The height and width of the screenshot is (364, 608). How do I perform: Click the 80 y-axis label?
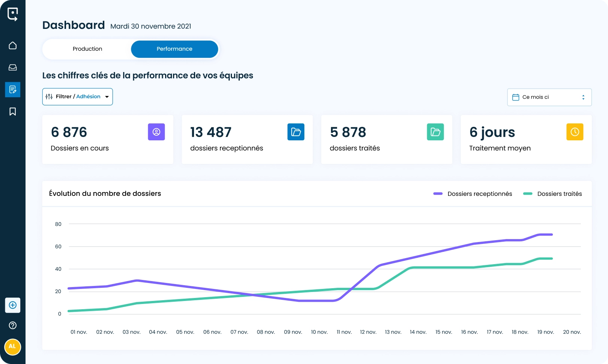[58, 224]
